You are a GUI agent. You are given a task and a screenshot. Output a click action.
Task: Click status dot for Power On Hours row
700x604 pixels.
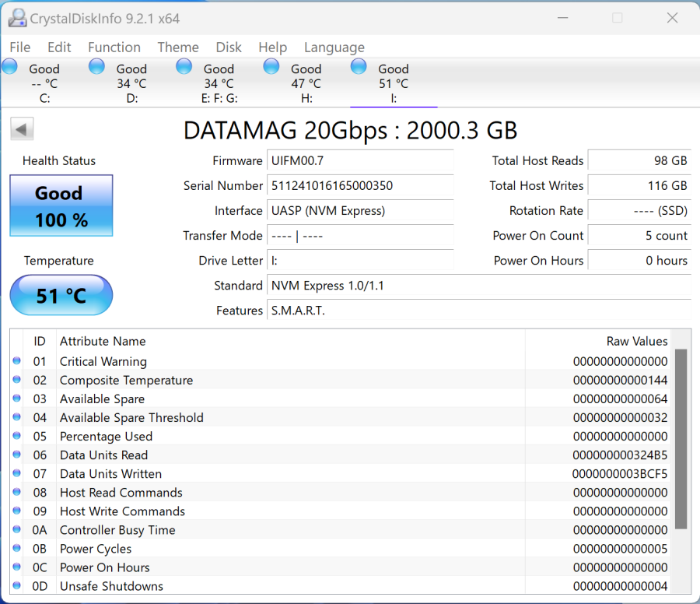pos(17,567)
